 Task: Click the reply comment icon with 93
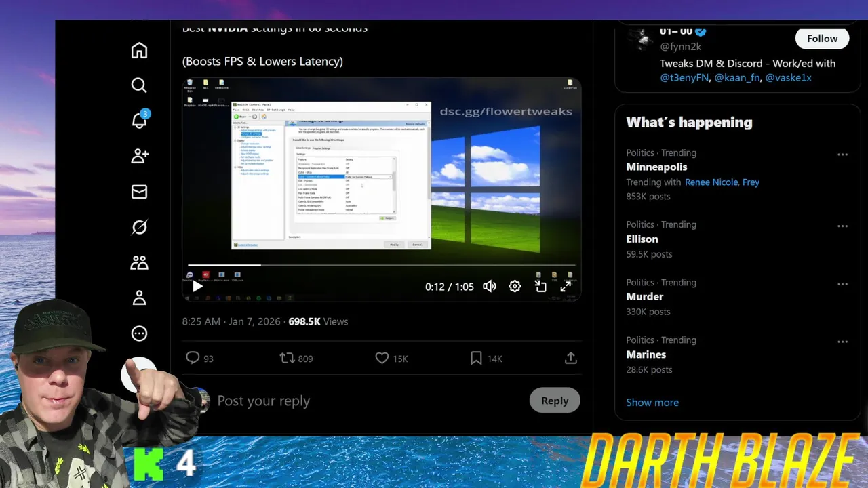point(199,358)
